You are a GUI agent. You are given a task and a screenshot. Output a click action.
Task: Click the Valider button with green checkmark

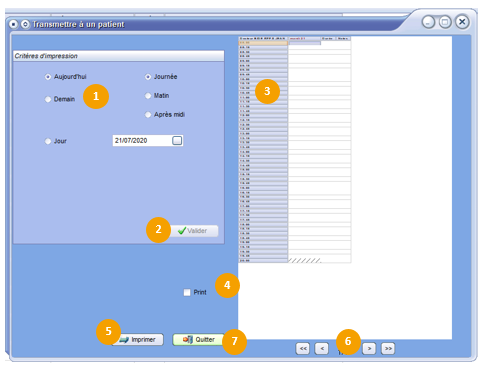point(194,231)
